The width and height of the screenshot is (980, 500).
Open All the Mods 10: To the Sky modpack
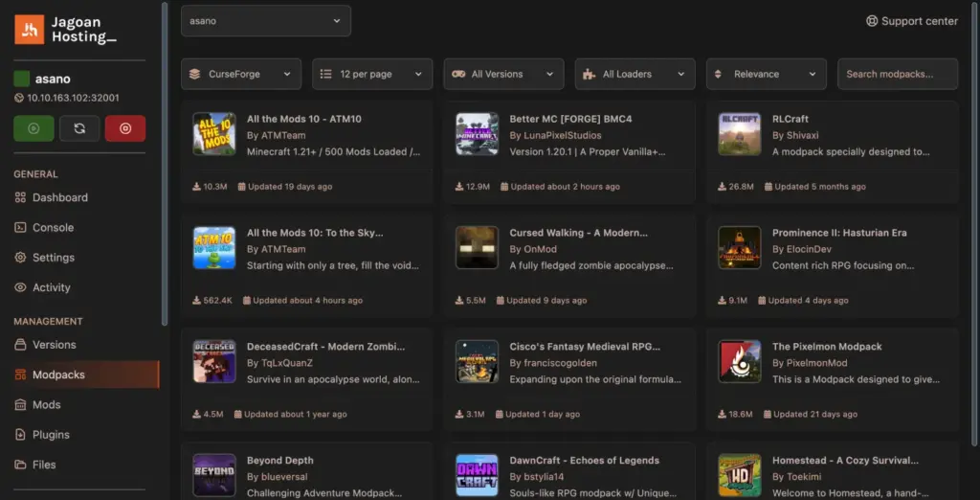[307, 266]
